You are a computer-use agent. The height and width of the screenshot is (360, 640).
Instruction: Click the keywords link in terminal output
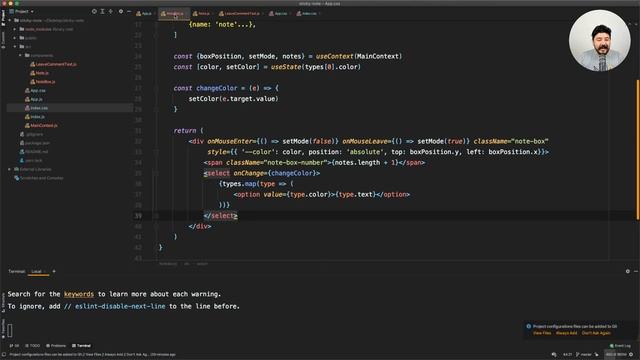coord(79,294)
